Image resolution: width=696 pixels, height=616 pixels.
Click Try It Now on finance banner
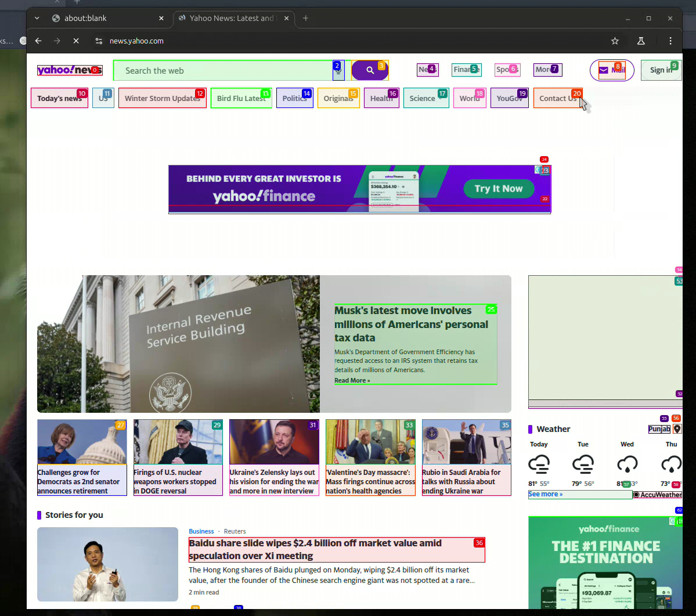pos(499,189)
